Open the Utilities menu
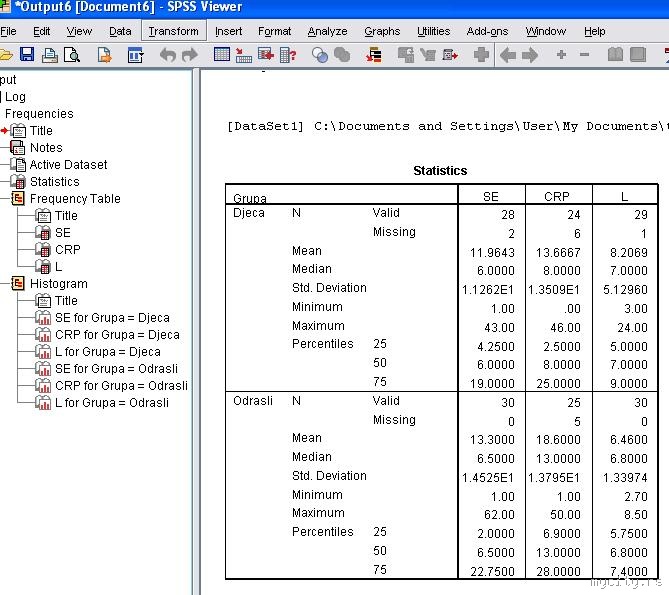 pyautogui.click(x=433, y=31)
